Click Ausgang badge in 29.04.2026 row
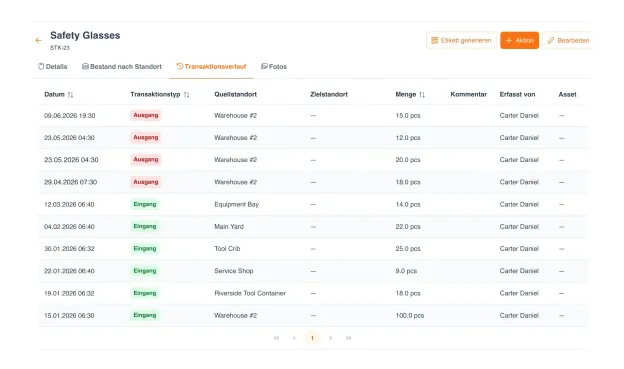Screen dimensions: 624x369 tap(146, 182)
